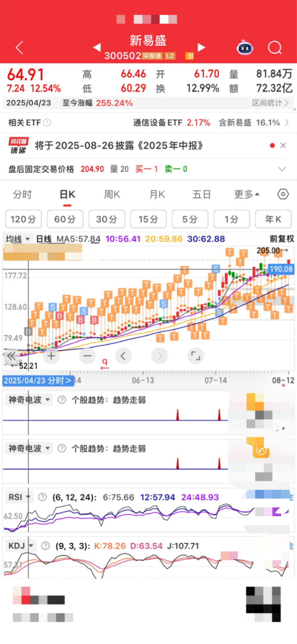Open the 将于2025-08-26披露 announcement
The height and width of the screenshot is (644, 297).
click(x=119, y=145)
